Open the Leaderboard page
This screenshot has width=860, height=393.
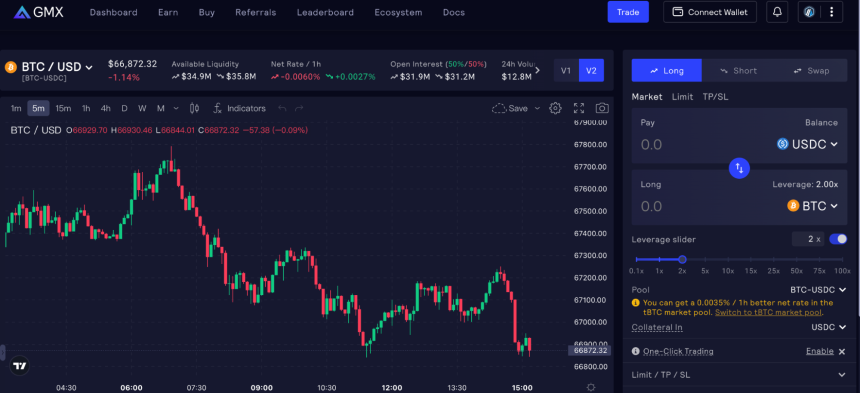click(x=325, y=12)
